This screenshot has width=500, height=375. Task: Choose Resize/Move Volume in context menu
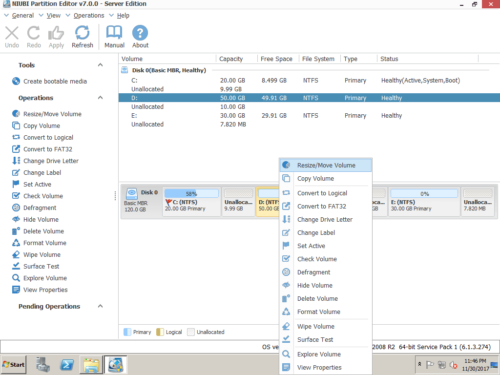click(x=326, y=165)
